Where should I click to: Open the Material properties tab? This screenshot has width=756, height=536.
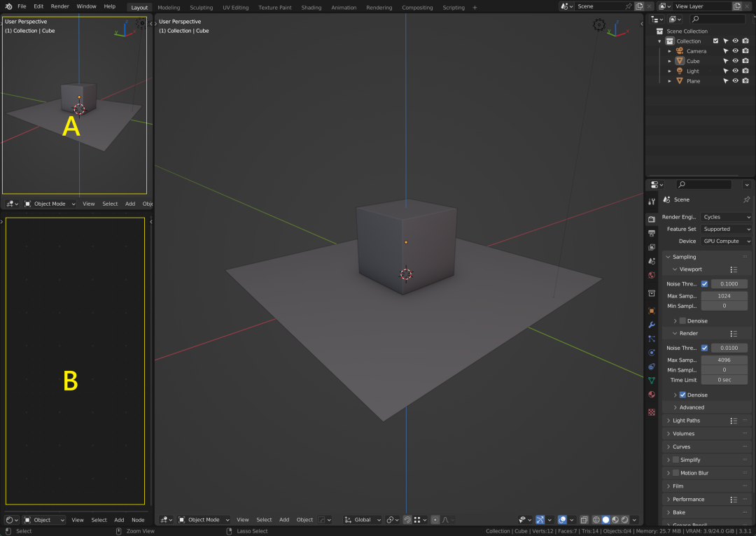(652, 395)
